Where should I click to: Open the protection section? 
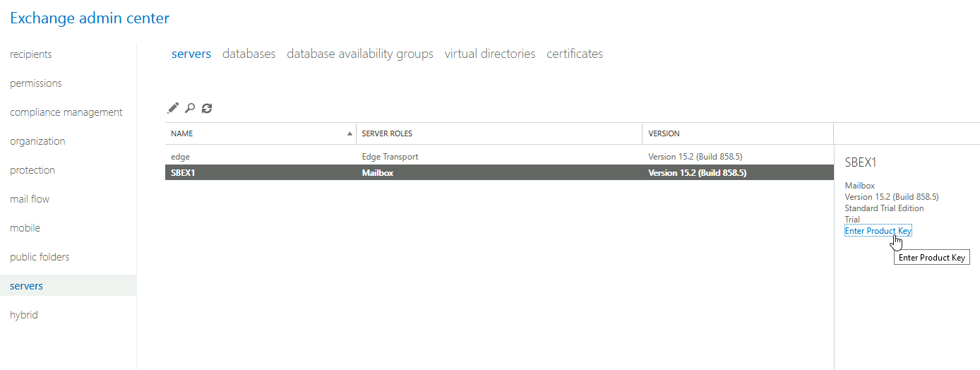(32, 170)
